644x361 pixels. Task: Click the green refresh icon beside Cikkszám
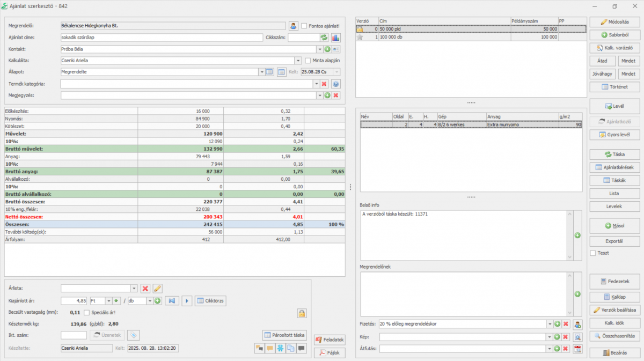click(x=324, y=38)
